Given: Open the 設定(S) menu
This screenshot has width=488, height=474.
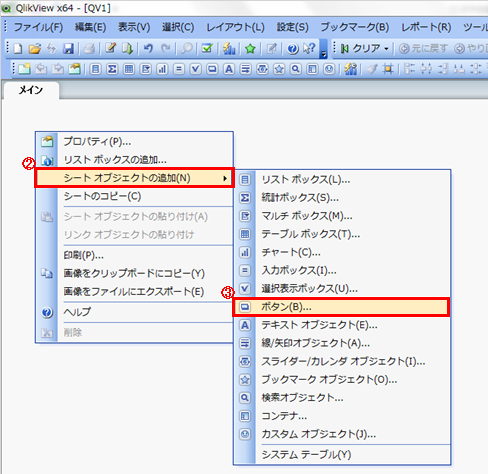Looking at the screenshot, I should tap(293, 27).
